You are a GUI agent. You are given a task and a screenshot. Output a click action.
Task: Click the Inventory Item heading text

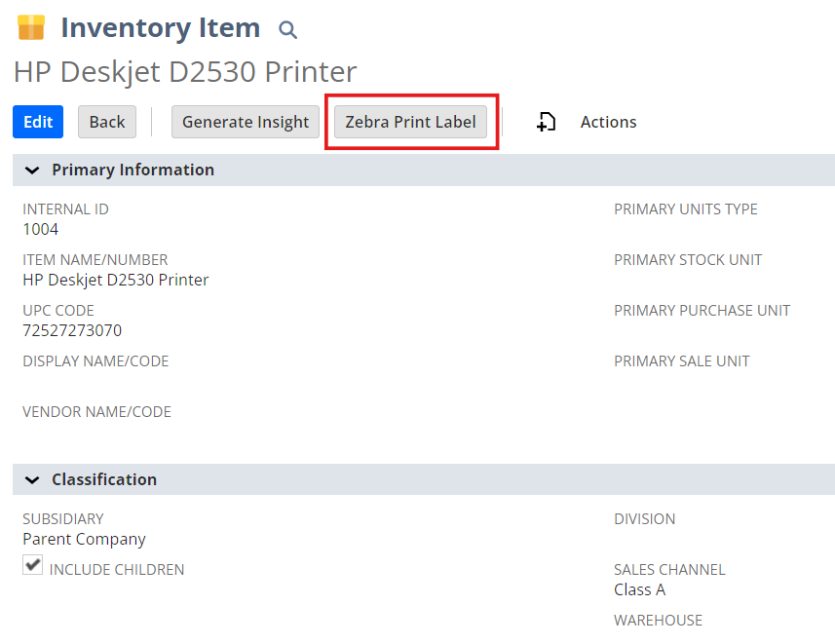[x=161, y=27]
